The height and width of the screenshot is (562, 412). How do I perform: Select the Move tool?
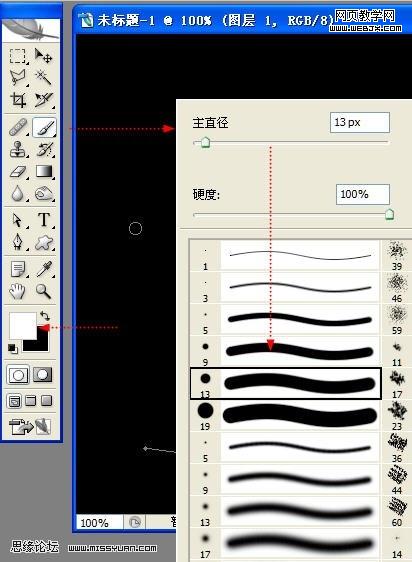tap(44, 56)
